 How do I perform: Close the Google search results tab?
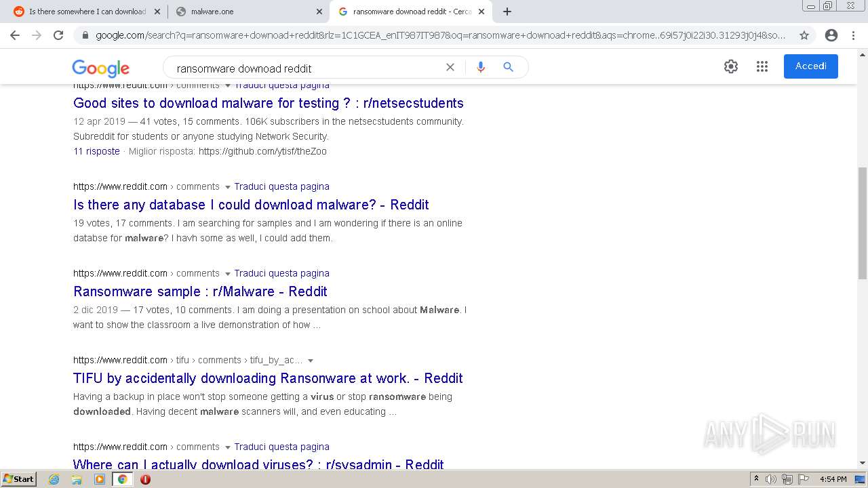coord(481,12)
